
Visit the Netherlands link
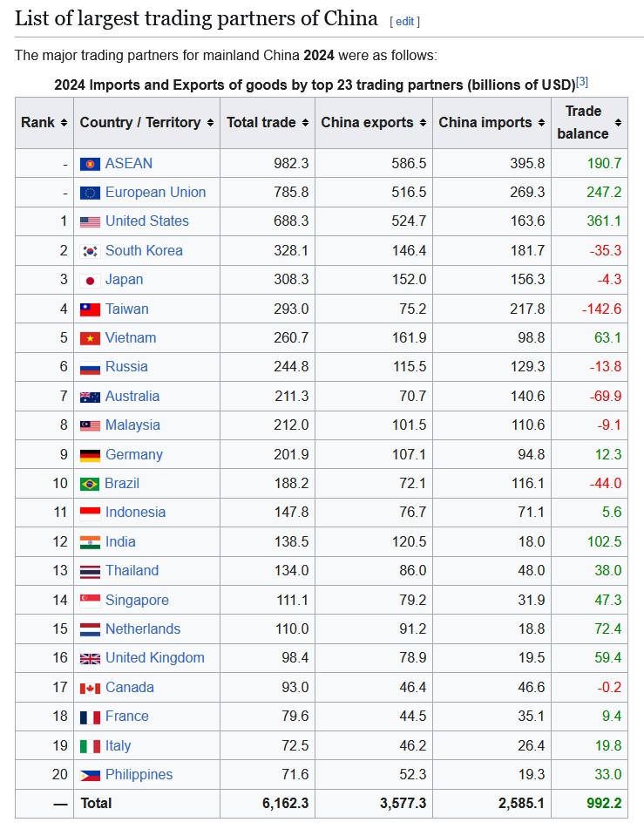[x=143, y=629]
